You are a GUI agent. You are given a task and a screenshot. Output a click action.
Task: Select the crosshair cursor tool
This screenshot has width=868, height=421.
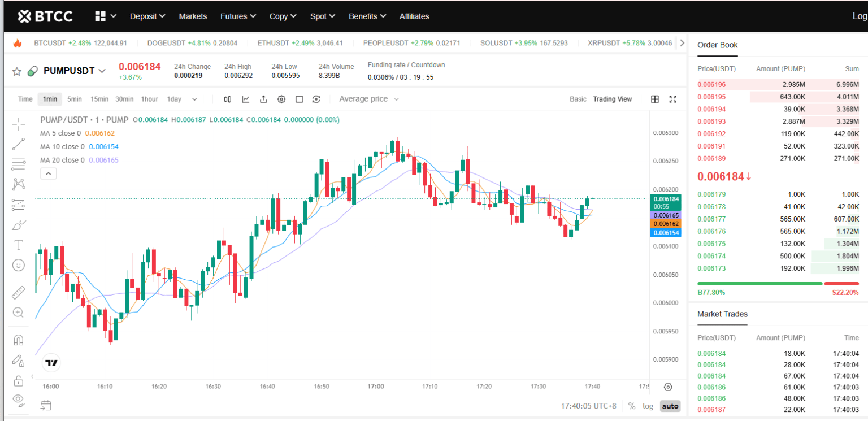(18, 124)
